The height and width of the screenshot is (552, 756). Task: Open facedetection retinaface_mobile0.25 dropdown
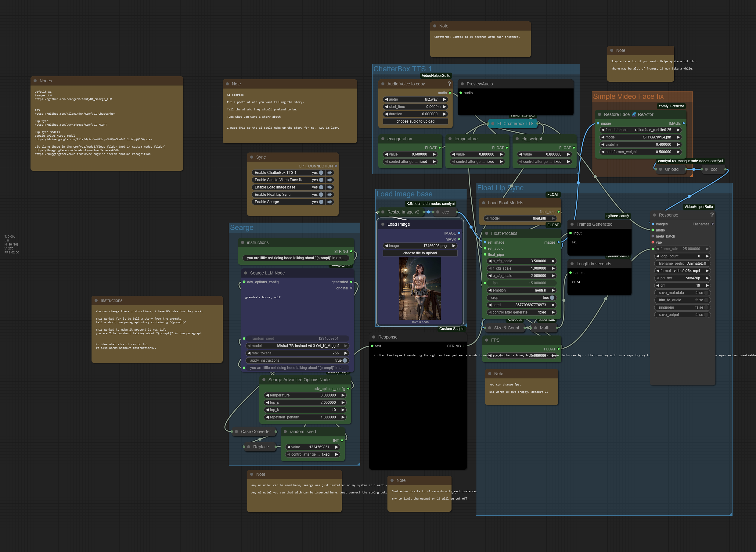[641, 130]
